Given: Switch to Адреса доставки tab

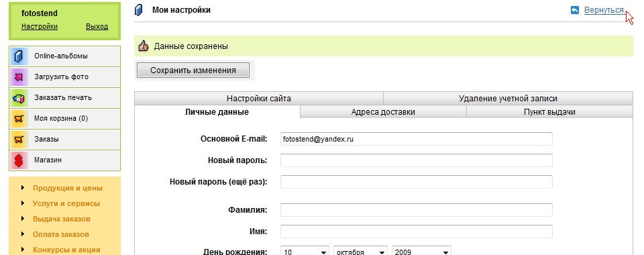Looking at the screenshot, I should click(383, 112).
